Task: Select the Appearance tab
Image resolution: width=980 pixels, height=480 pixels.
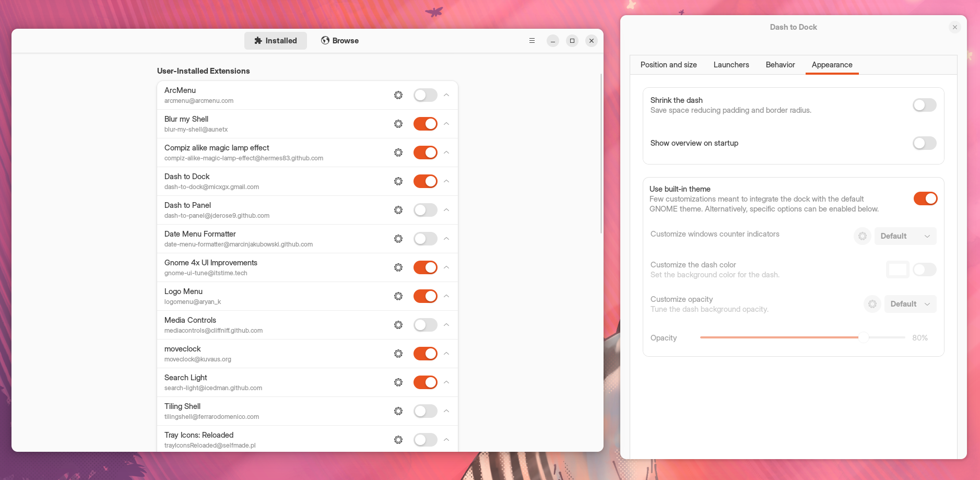Action: (832, 65)
